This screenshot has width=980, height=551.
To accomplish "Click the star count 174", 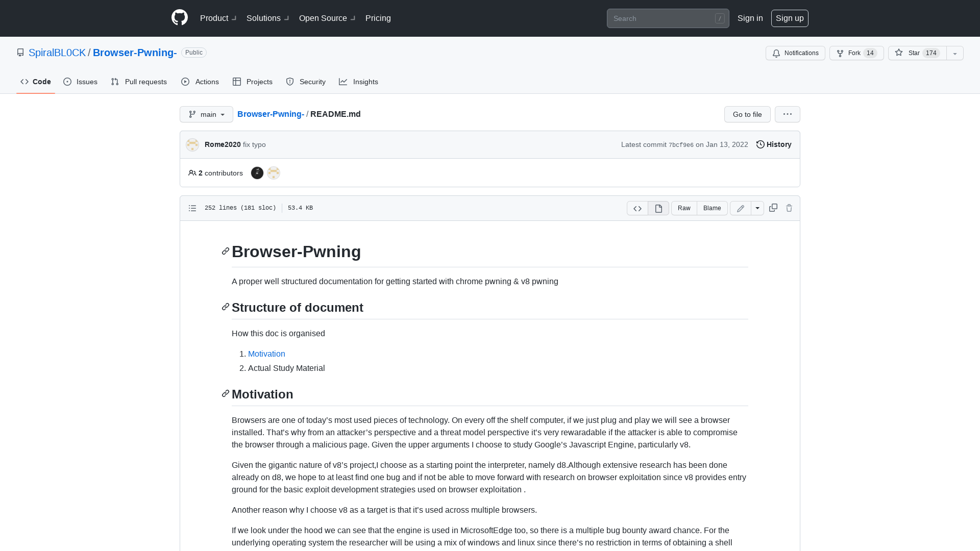I will coord(931,53).
